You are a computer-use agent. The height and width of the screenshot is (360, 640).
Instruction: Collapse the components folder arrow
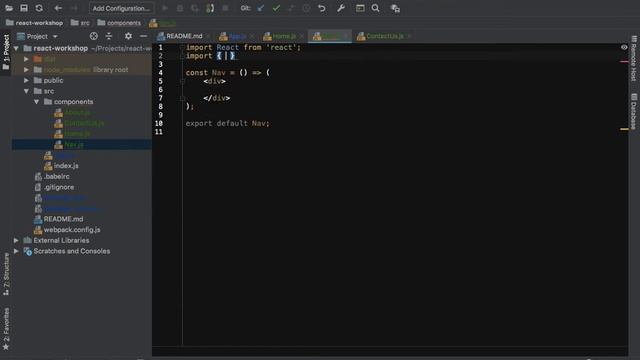36,102
